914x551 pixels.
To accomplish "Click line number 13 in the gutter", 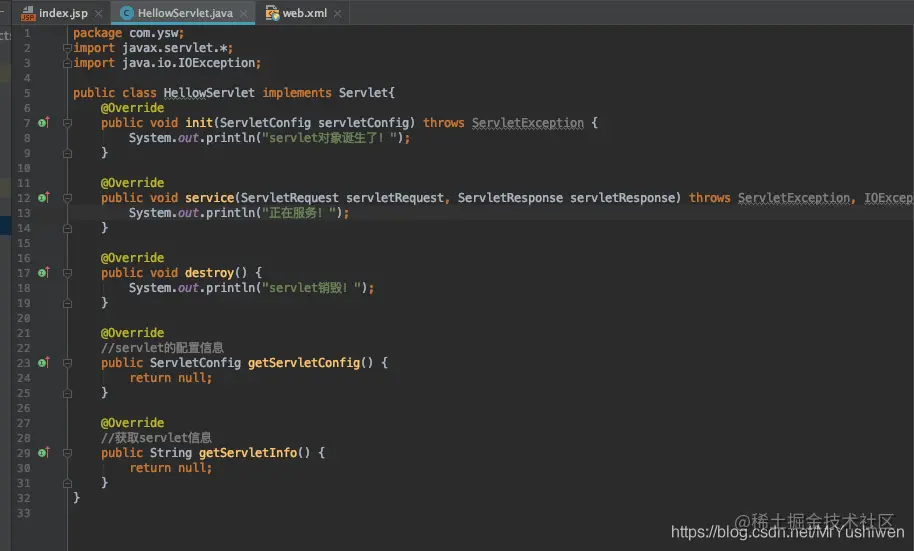I will (23, 213).
